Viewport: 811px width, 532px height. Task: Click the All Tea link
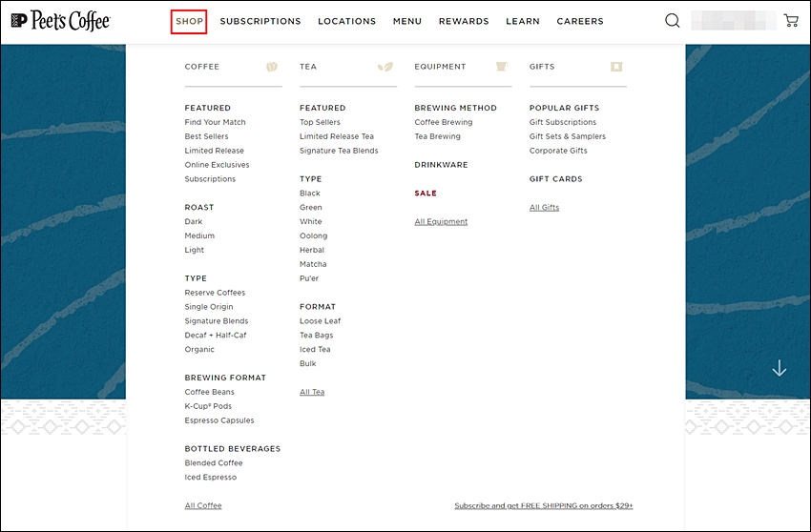coord(312,392)
